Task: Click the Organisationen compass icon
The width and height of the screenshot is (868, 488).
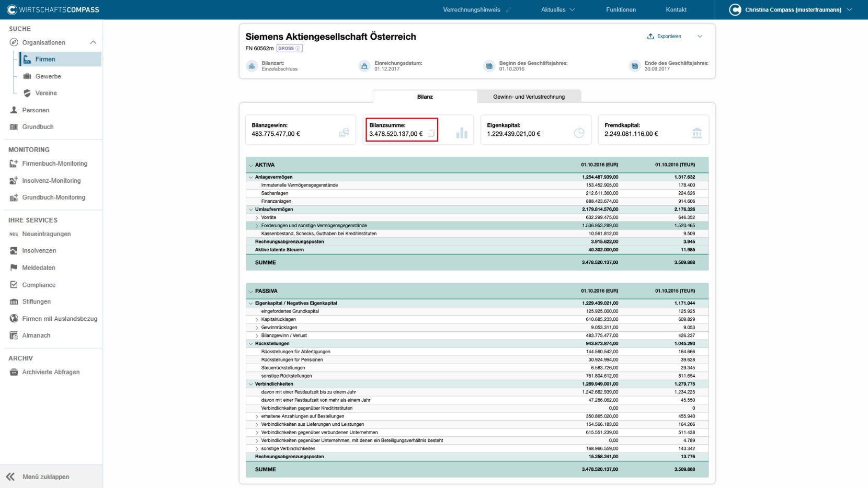Action: click(x=14, y=42)
